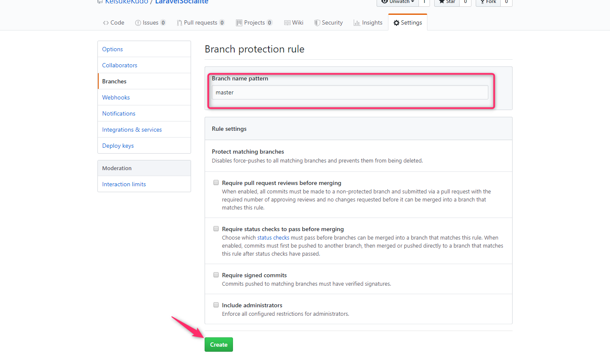
Task: Go to the Pull requests tab
Action: [201, 22]
